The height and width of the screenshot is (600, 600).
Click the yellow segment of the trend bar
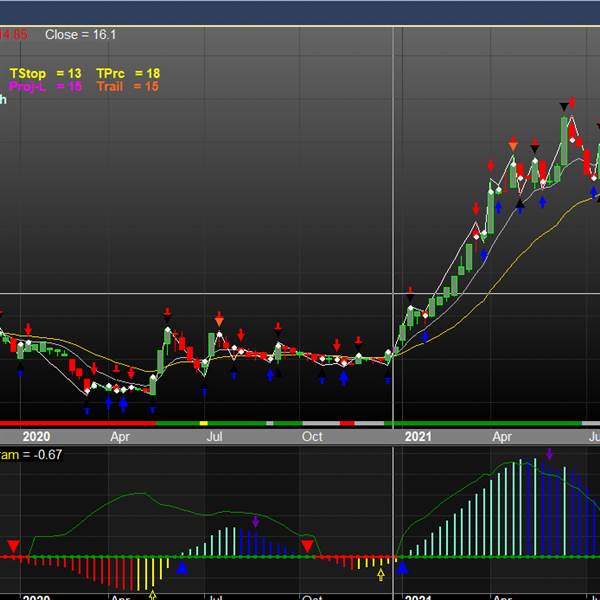click(x=204, y=423)
